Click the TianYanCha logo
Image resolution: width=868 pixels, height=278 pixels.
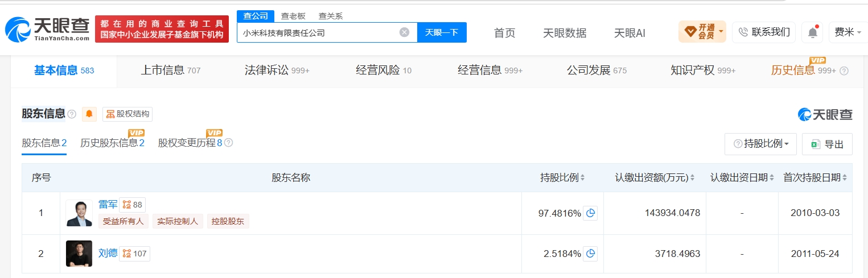pyautogui.click(x=48, y=29)
